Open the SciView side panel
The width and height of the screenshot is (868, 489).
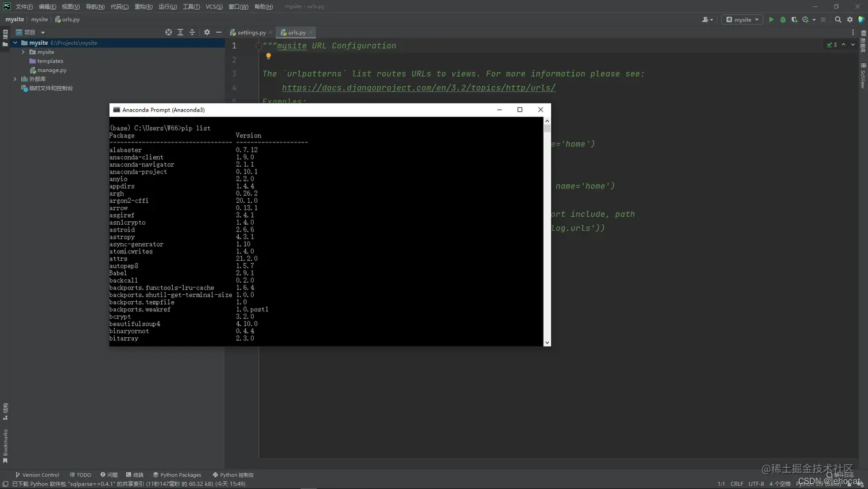coord(863,76)
